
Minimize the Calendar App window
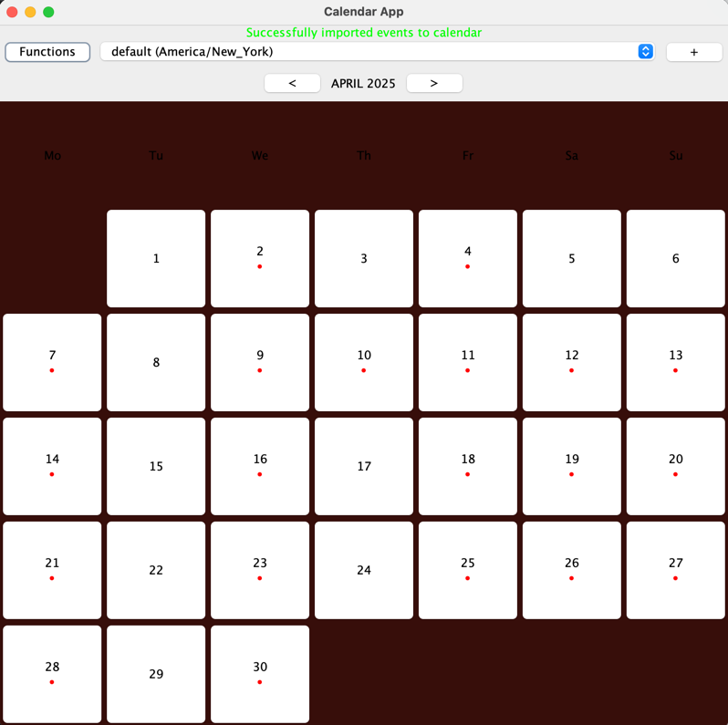coord(30,12)
